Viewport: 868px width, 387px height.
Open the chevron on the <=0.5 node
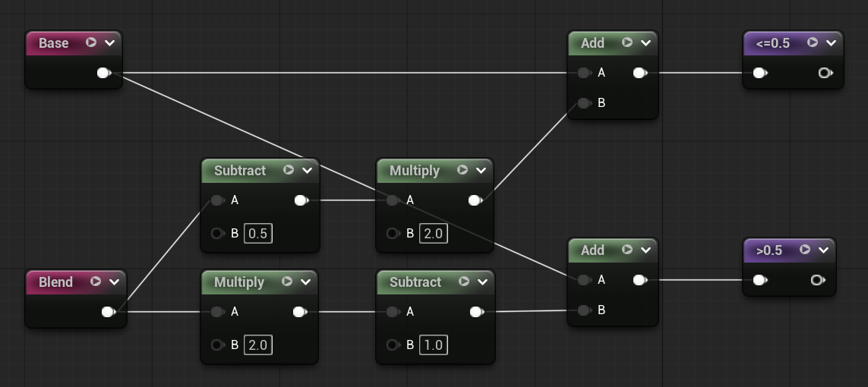point(831,43)
